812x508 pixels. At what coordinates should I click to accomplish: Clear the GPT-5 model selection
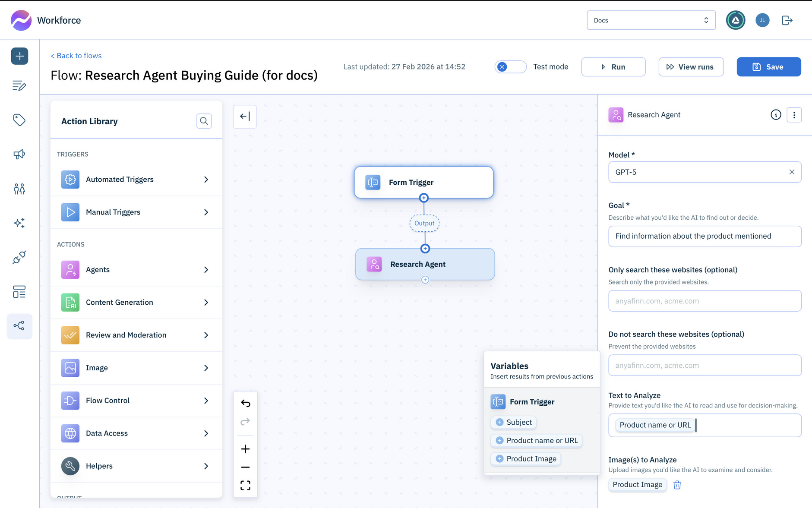pos(792,172)
